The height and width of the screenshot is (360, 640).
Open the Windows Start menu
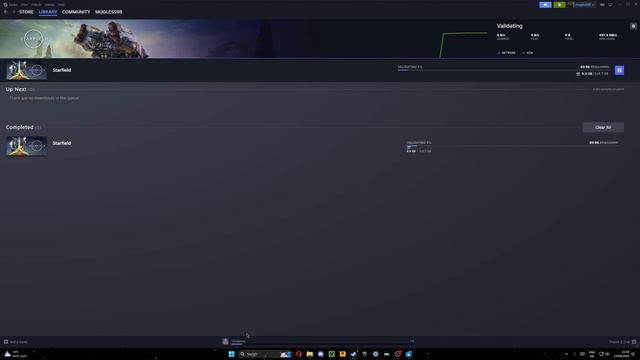[231, 354]
